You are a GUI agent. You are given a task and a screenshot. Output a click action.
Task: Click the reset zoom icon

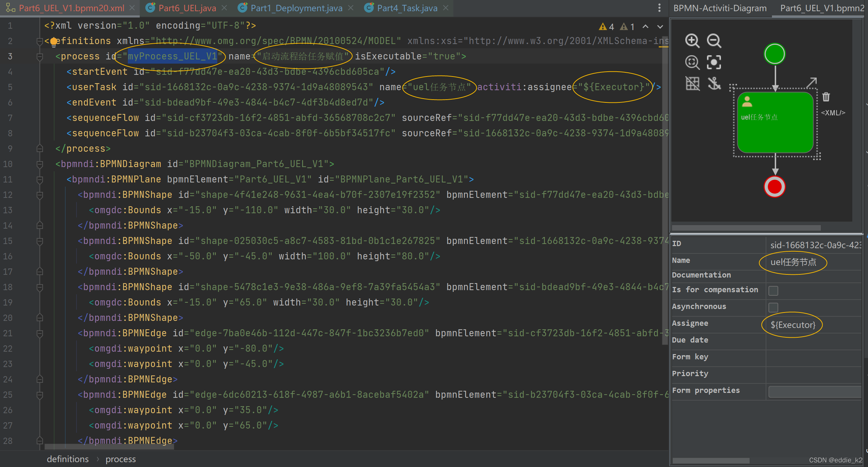[x=692, y=63]
